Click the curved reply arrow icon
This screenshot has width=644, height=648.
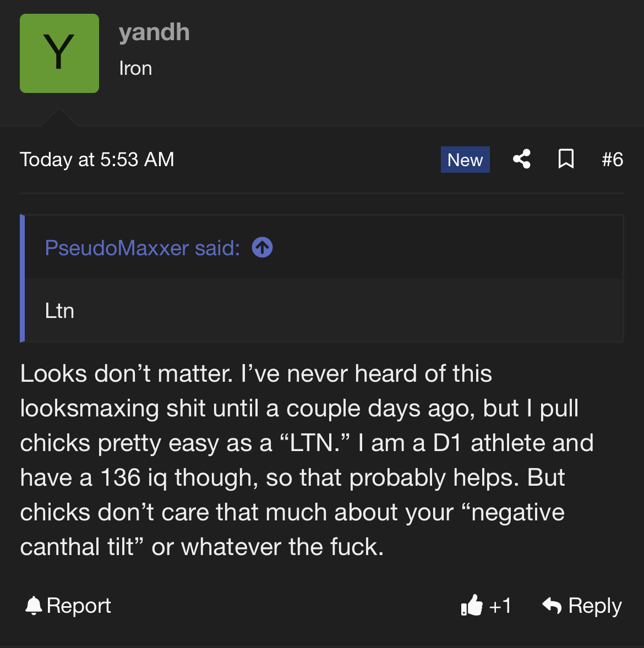click(552, 606)
